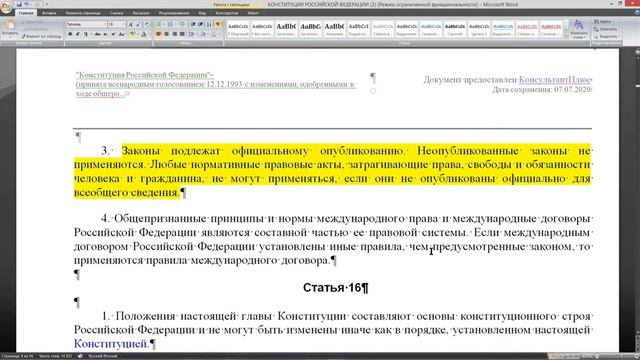640x360 pixels.
Task: Open the Конструктор table tools tab
Action: pos(227,13)
